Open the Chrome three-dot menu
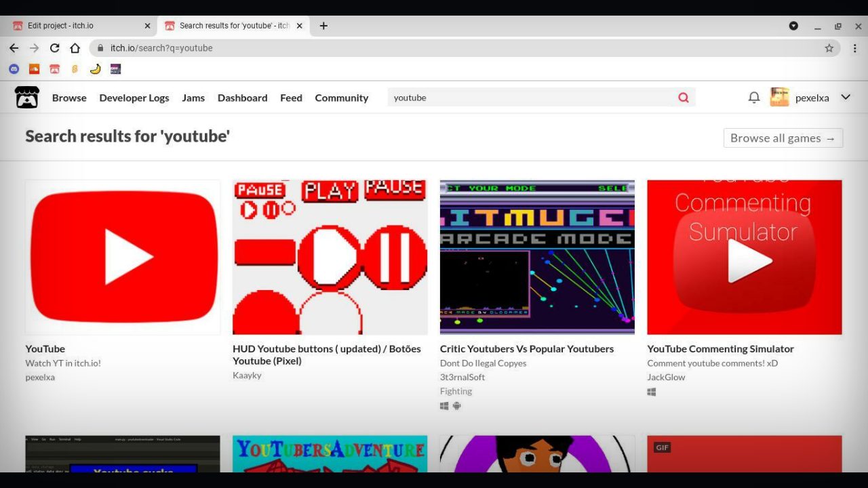 pos(854,48)
